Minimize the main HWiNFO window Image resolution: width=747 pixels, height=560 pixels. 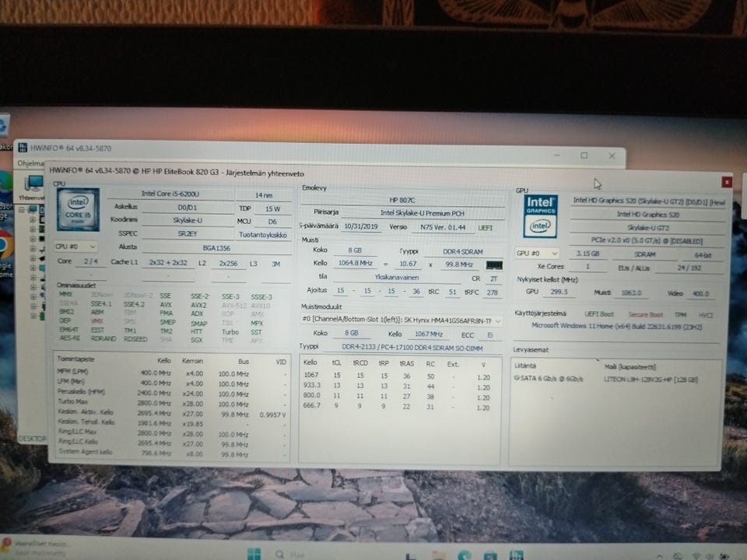(557, 156)
